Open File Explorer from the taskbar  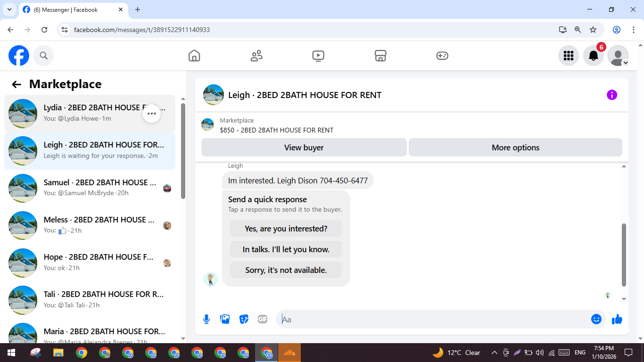[58, 353]
